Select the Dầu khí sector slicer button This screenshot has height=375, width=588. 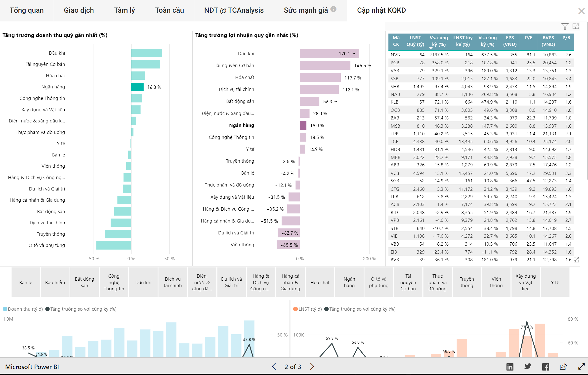143,282
